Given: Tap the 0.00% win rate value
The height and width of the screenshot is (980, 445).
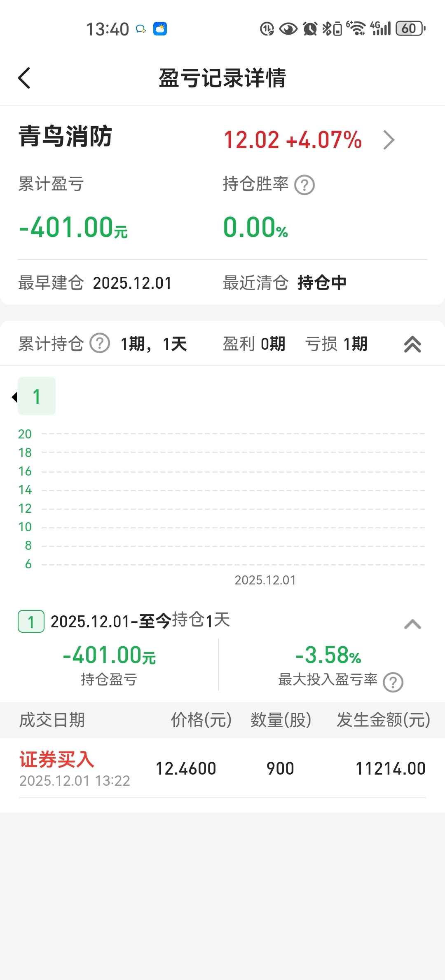Looking at the screenshot, I should tap(255, 227).
